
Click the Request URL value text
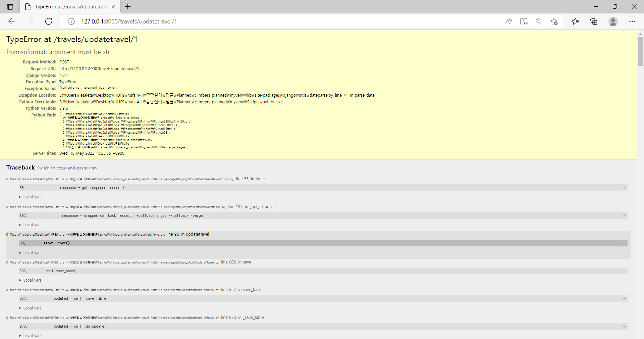click(99, 69)
